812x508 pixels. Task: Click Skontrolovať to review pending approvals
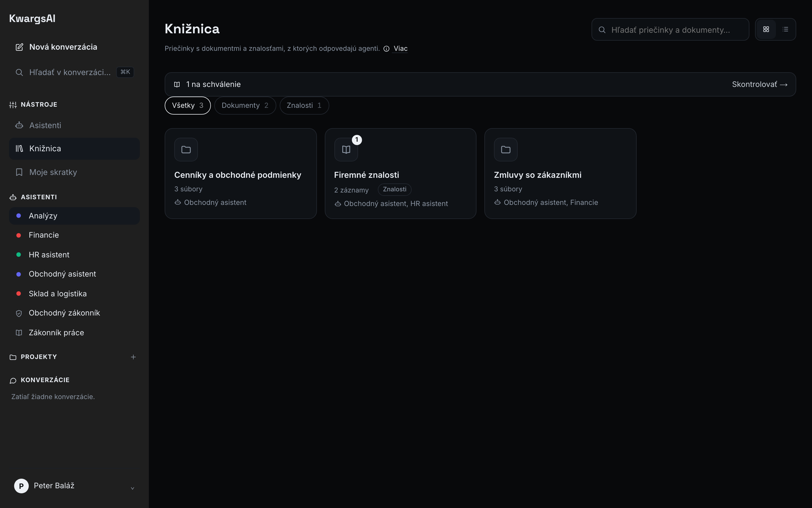coord(760,84)
